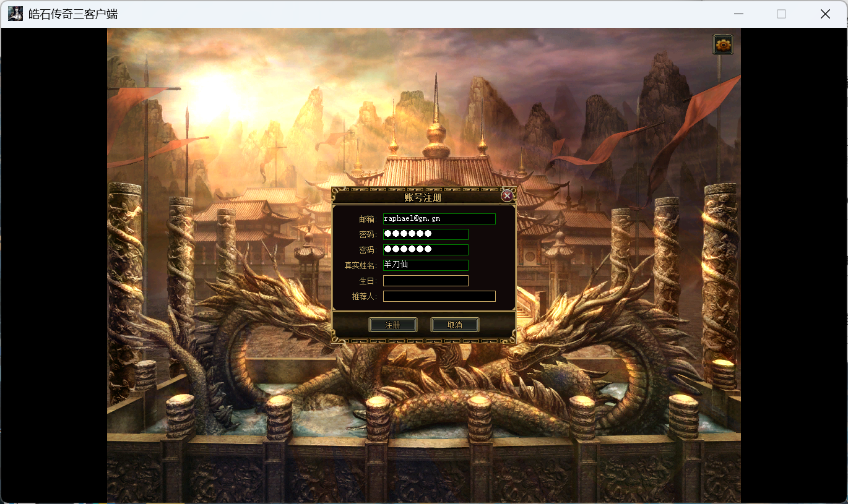Minimize the 皓石传奇三客户端 window

[738, 14]
